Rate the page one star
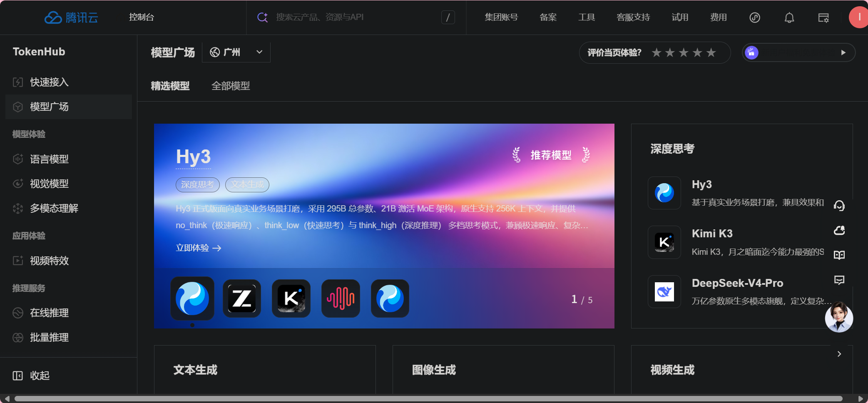The height and width of the screenshot is (403, 868). [657, 53]
